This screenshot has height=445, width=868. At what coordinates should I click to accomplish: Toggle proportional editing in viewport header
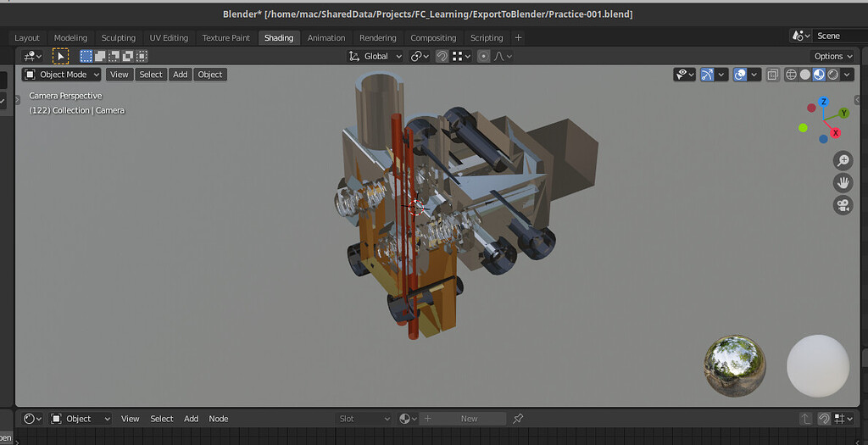[483, 56]
